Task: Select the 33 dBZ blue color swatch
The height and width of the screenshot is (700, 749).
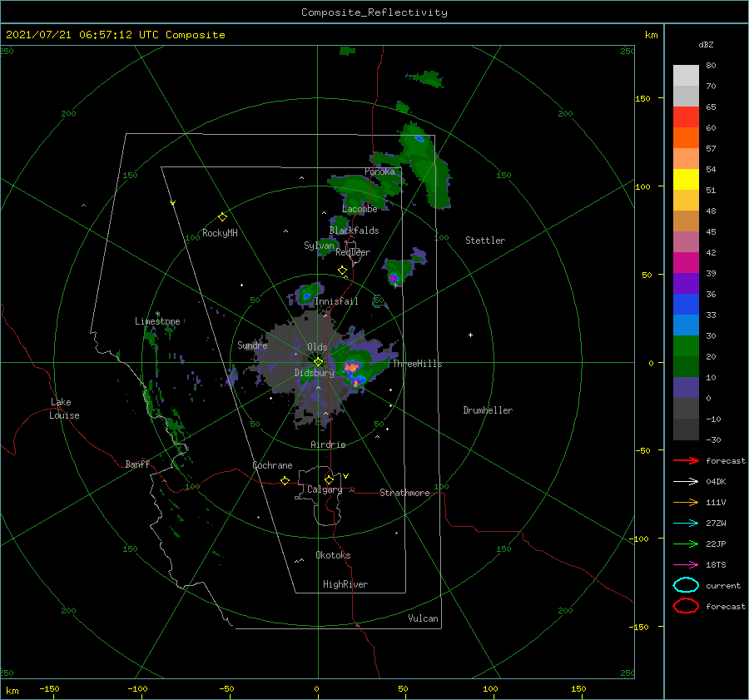Action: point(686,325)
